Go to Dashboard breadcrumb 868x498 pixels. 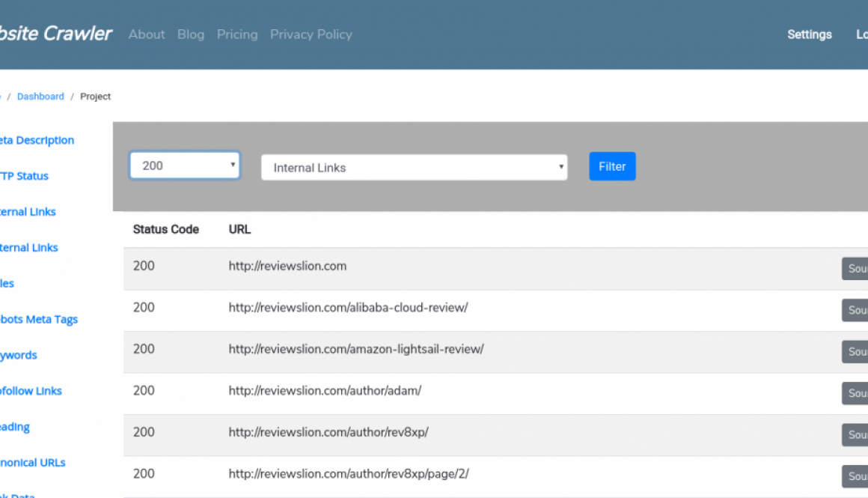(40, 97)
